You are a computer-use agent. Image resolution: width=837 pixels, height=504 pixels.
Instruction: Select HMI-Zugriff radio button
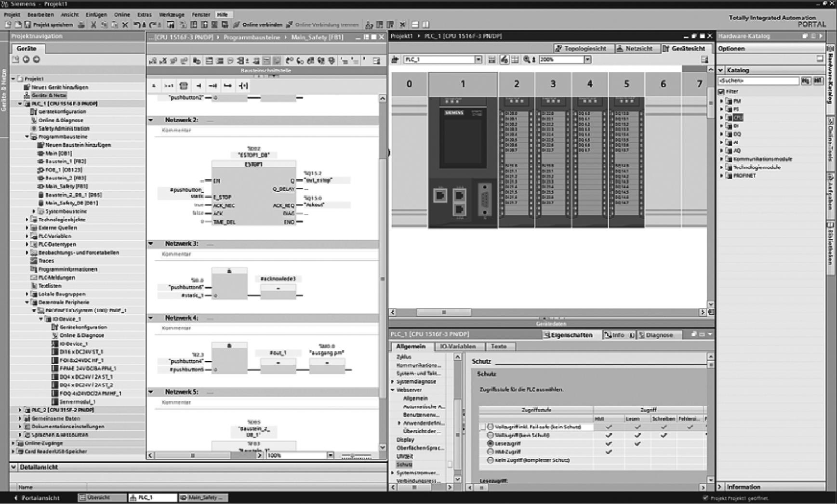pyautogui.click(x=491, y=451)
